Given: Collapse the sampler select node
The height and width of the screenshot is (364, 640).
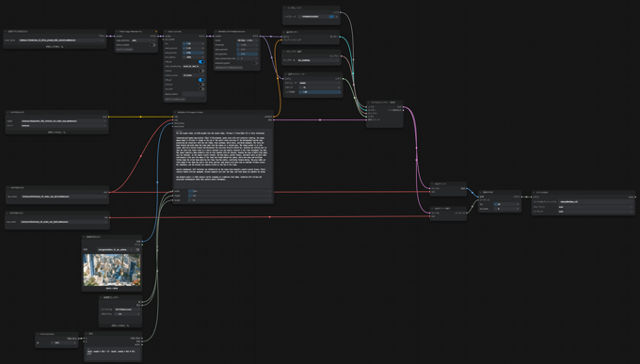Looking at the screenshot, I should pyautogui.click(x=284, y=52).
